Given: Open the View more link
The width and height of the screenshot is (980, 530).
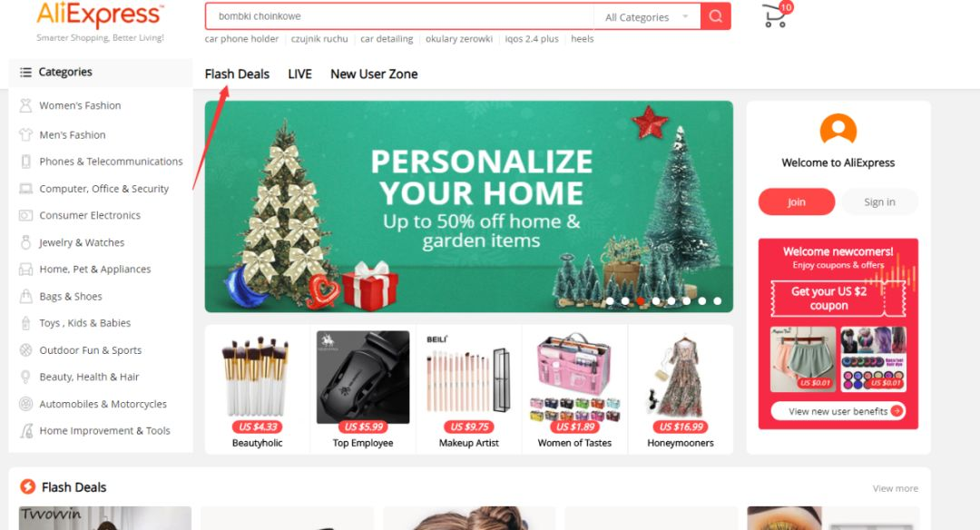Looking at the screenshot, I should click(895, 489).
